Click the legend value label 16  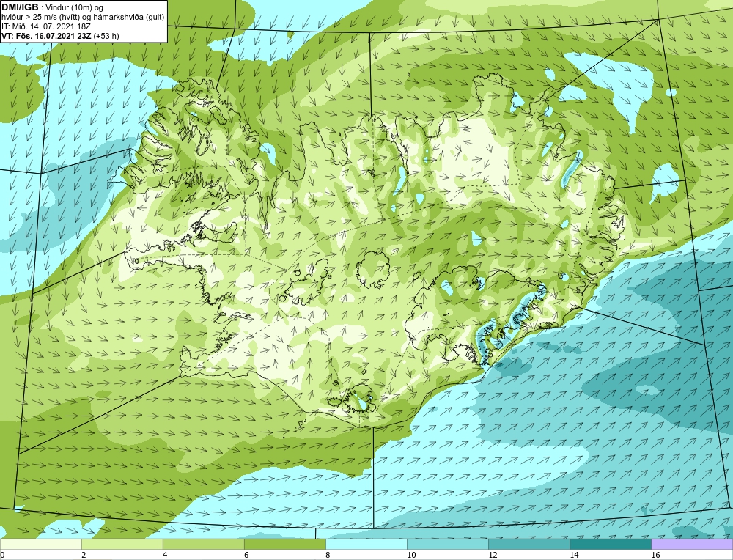pos(655,555)
